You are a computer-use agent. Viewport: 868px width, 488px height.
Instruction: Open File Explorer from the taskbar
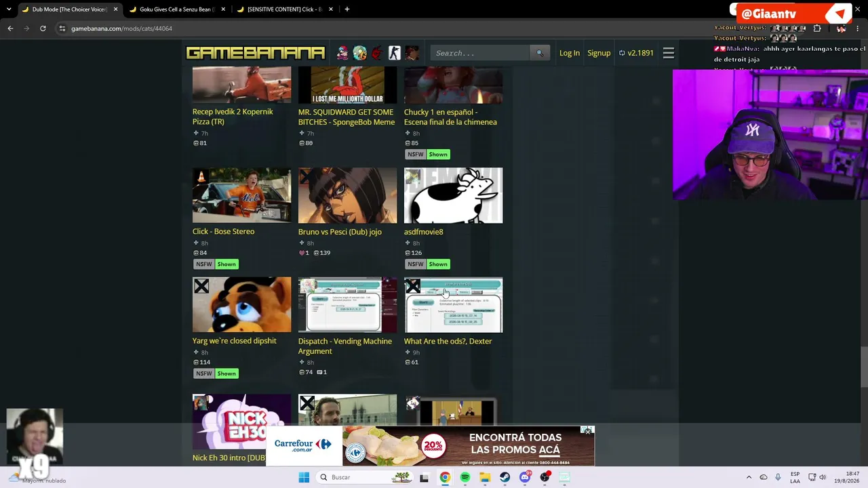[x=485, y=477]
